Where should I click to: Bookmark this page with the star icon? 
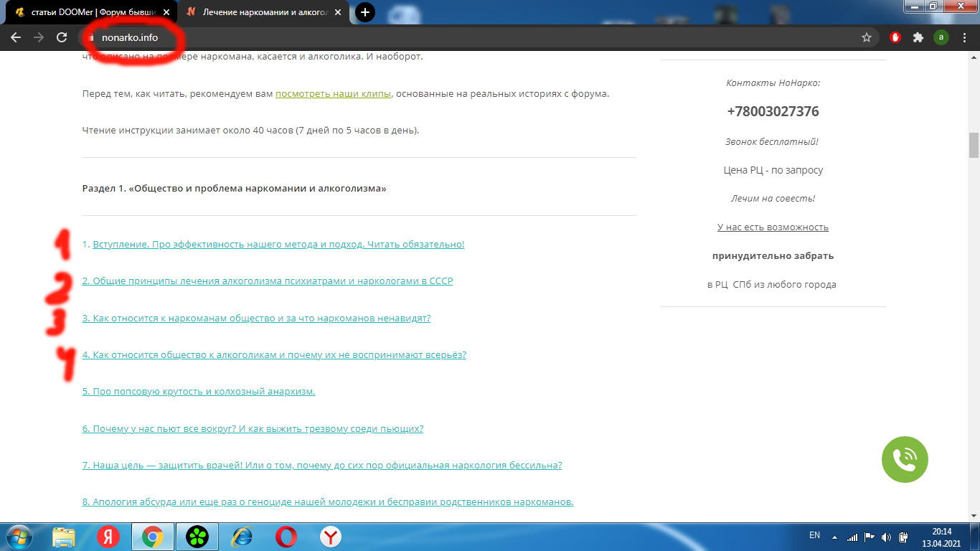pyautogui.click(x=867, y=37)
